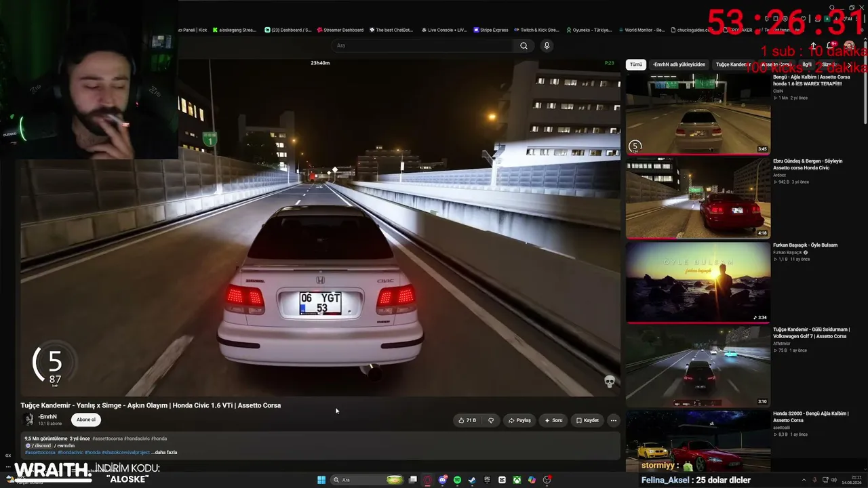Show more filter chips with right arrow
The image size is (868, 488).
[849, 64]
